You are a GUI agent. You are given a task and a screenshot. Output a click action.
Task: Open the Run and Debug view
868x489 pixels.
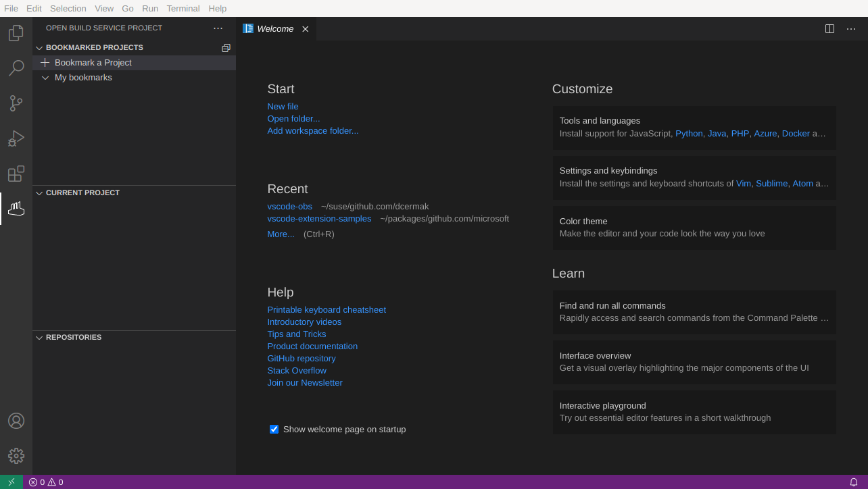pos(16,138)
